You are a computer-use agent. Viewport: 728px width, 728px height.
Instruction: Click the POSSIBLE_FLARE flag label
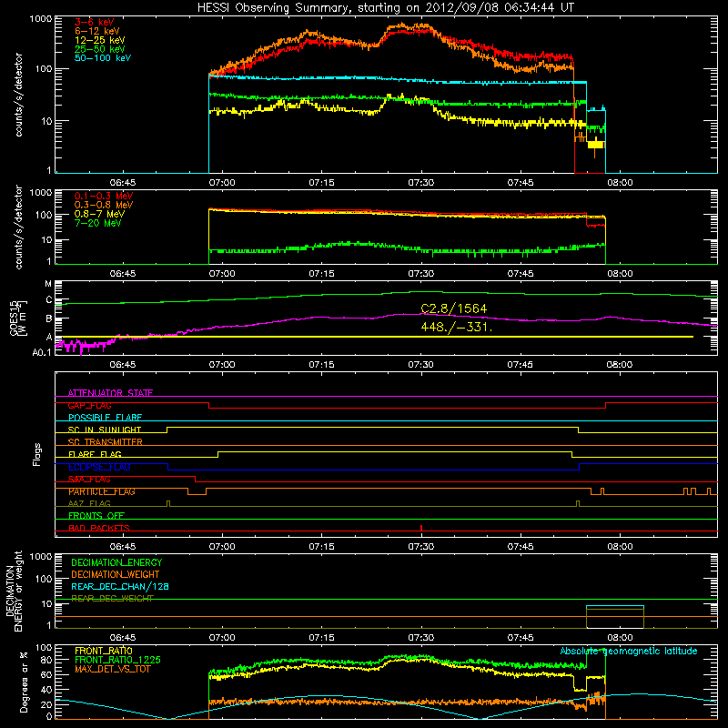[105, 418]
